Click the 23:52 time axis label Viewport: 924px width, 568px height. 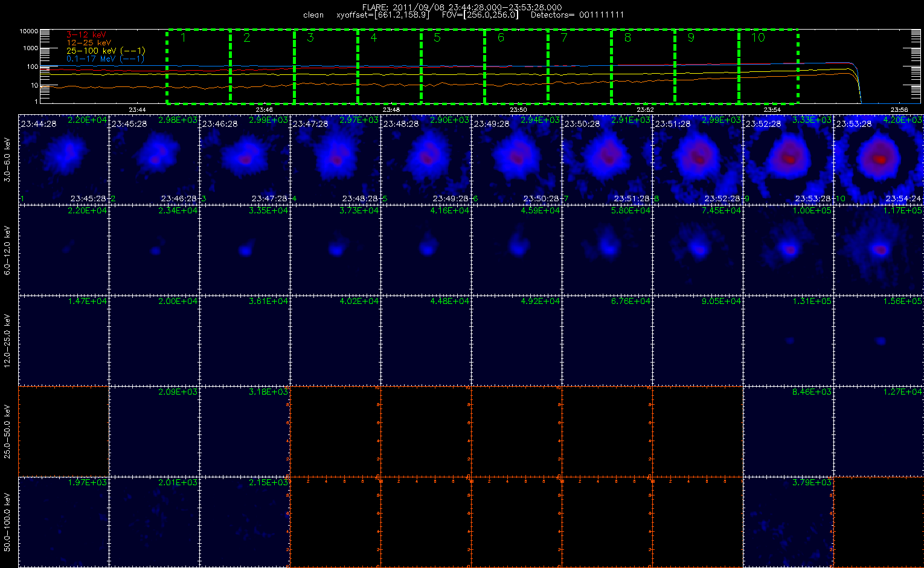645,109
